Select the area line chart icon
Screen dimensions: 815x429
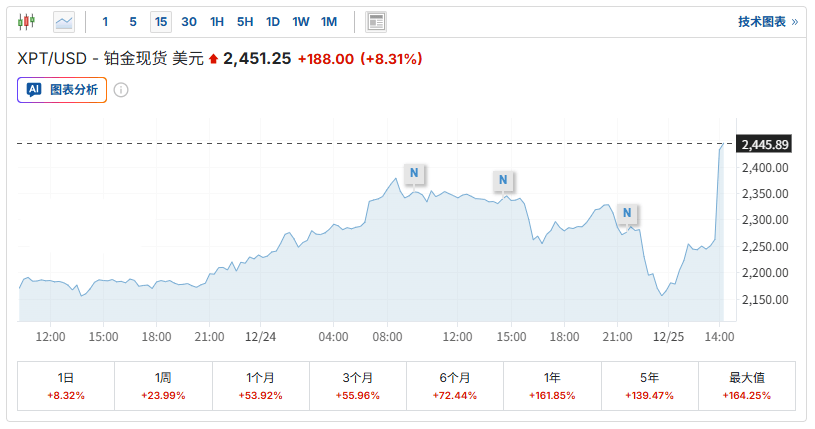(x=64, y=21)
